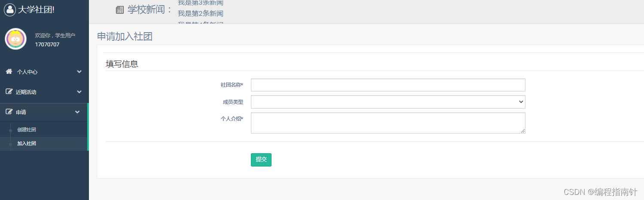Click the edit icon next to 申请

click(9, 112)
